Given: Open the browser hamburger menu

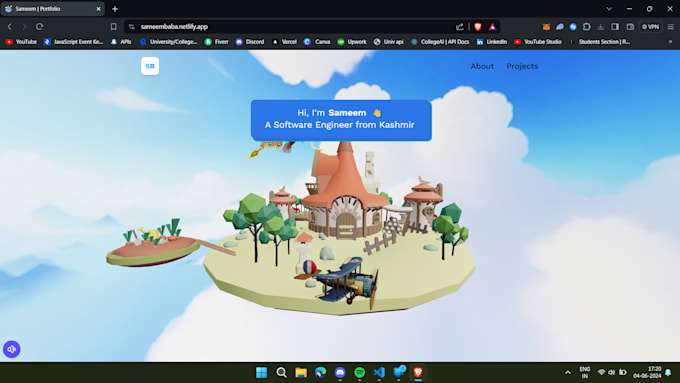Looking at the screenshot, I should [x=670, y=26].
